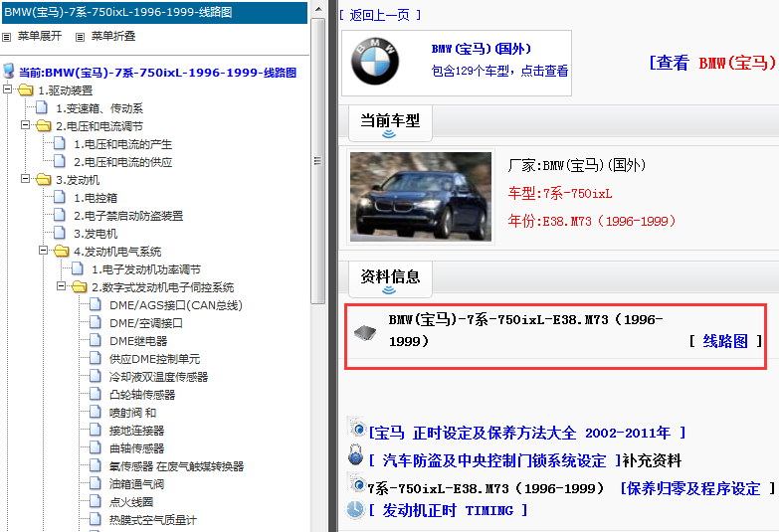Click the left panel vertical scrollbar thumb
This screenshot has width=779, height=532.
(318, 160)
